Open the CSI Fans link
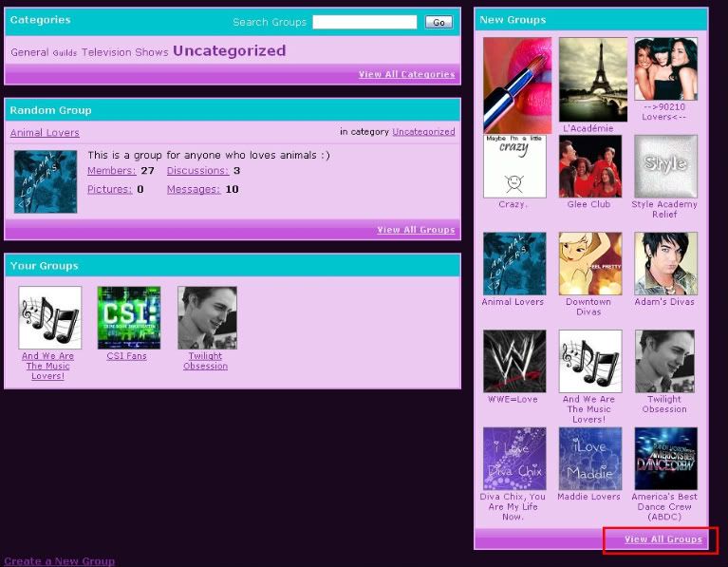This screenshot has width=728, height=567. click(x=126, y=356)
